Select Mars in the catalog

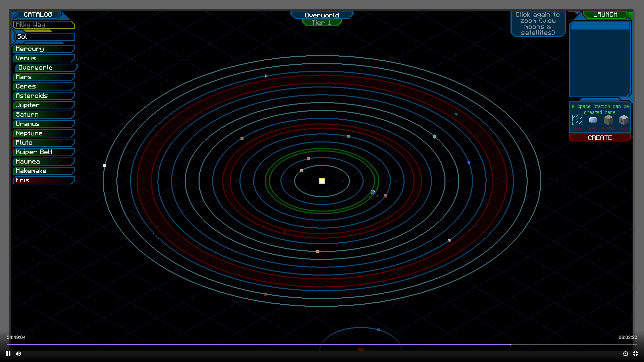coord(44,77)
